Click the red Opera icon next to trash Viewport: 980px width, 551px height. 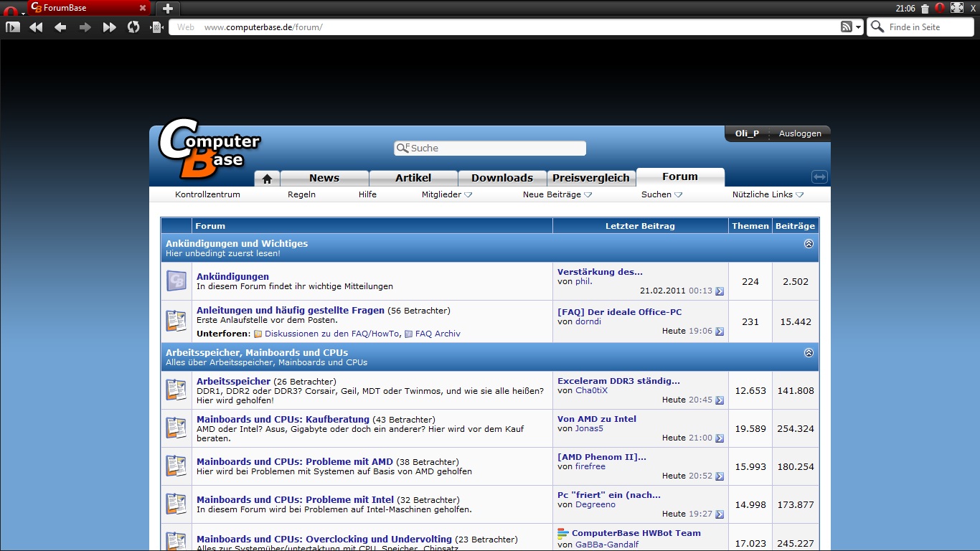tap(939, 9)
